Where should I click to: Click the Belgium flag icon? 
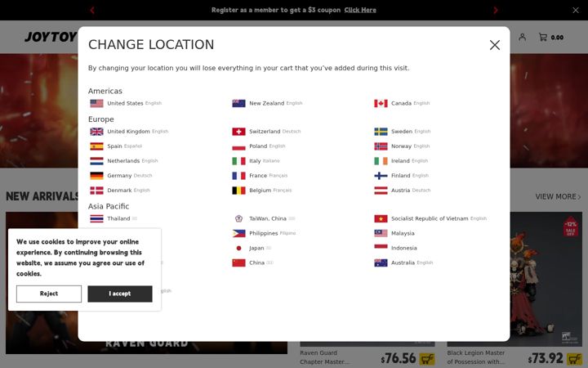pyautogui.click(x=238, y=191)
